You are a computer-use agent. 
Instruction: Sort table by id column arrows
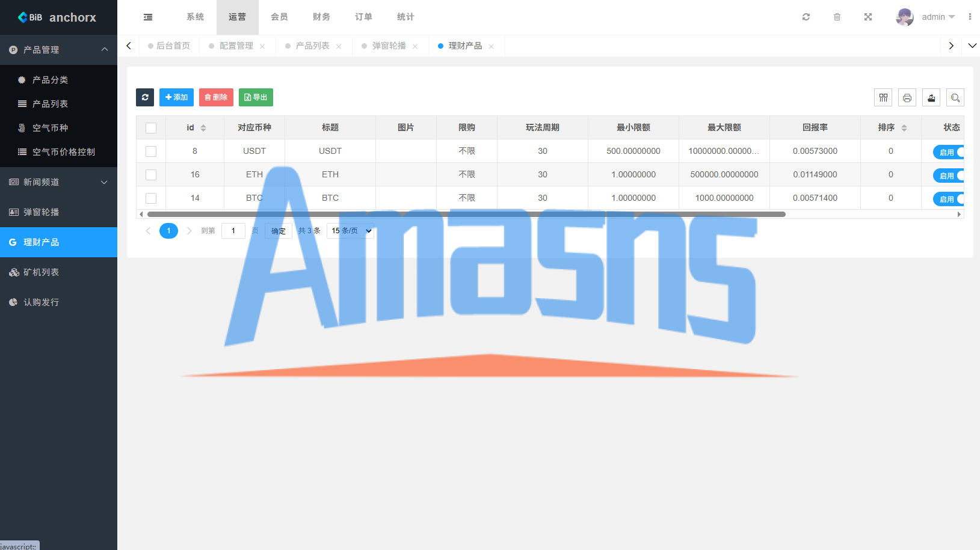(x=203, y=127)
